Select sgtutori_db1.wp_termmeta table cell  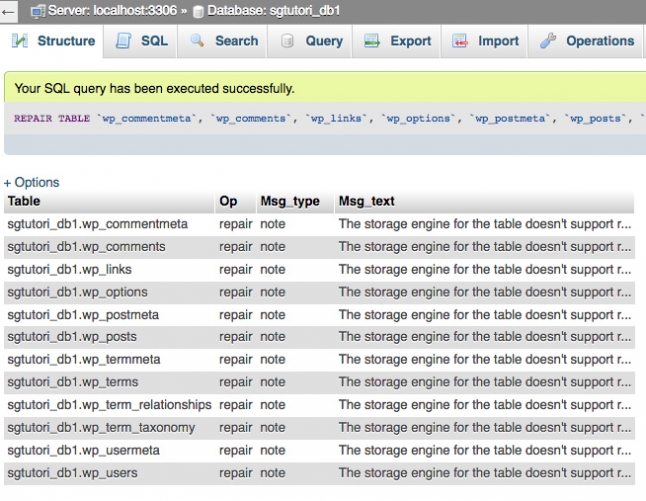point(109,360)
